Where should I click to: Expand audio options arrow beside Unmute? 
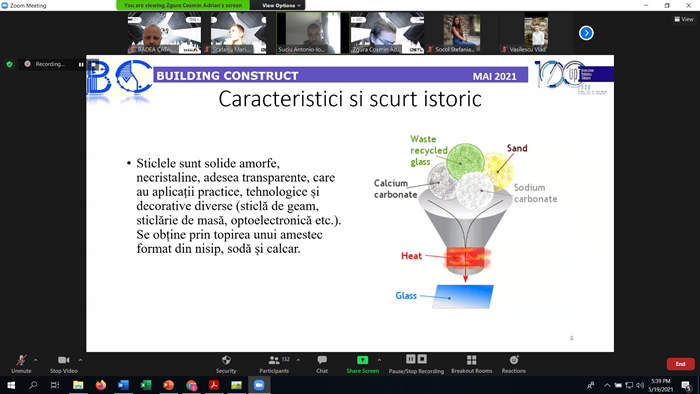pos(36,360)
